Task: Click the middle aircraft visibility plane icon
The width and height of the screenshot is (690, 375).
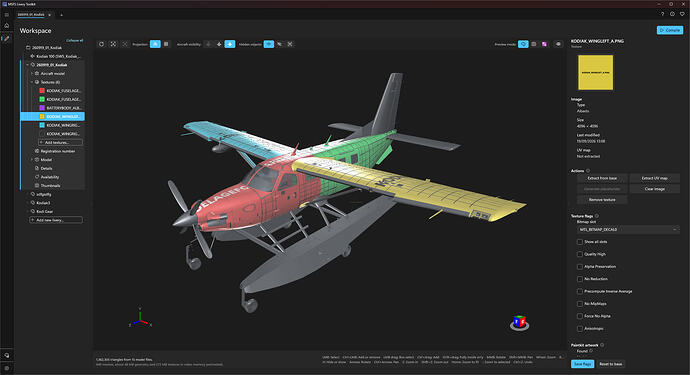Action: pyautogui.click(x=219, y=44)
